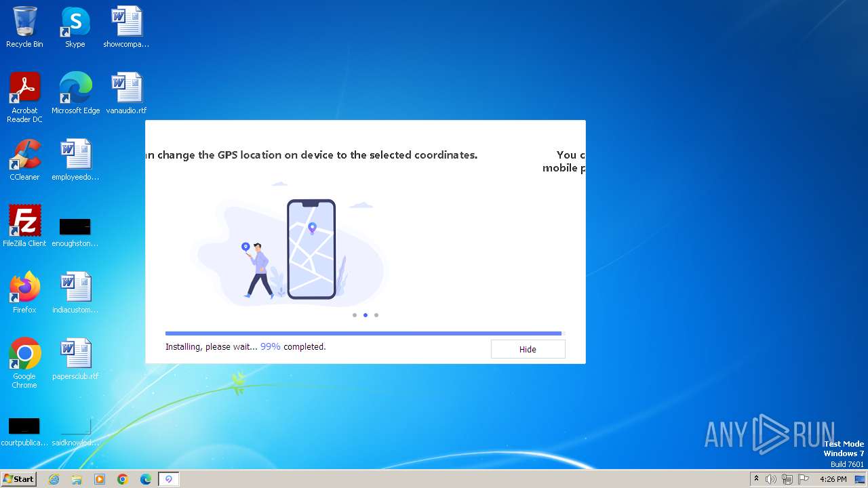Open courtpublica... desktop file icon
The width and height of the screenshot is (868, 488).
[x=24, y=431]
